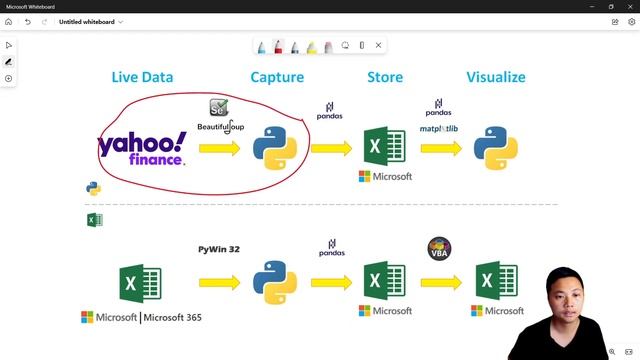Image resolution: width=640 pixels, height=360 pixels.
Task: Select the Store heading text
Action: click(385, 77)
